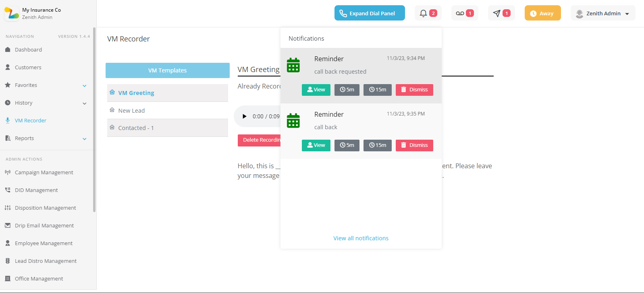The height and width of the screenshot is (293, 644).
Task: Snooze the 9:35 PM reminder 5m
Action: pyautogui.click(x=347, y=145)
